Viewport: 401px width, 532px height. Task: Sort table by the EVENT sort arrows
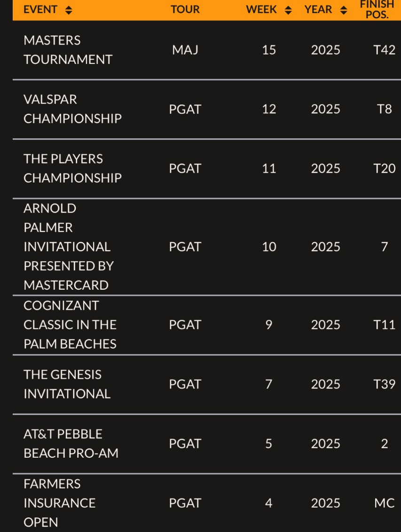(x=69, y=10)
